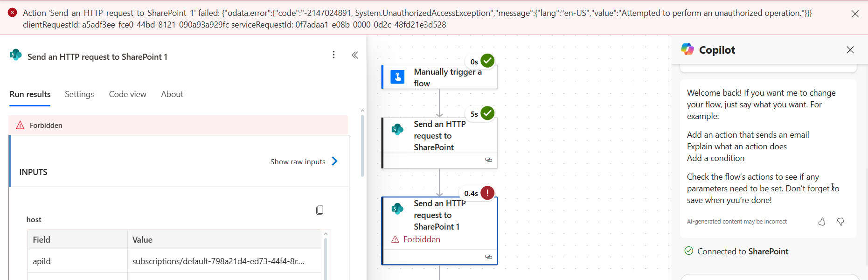
Task: Expand raw inputs using chevron arrow
Action: tap(334, 161)
